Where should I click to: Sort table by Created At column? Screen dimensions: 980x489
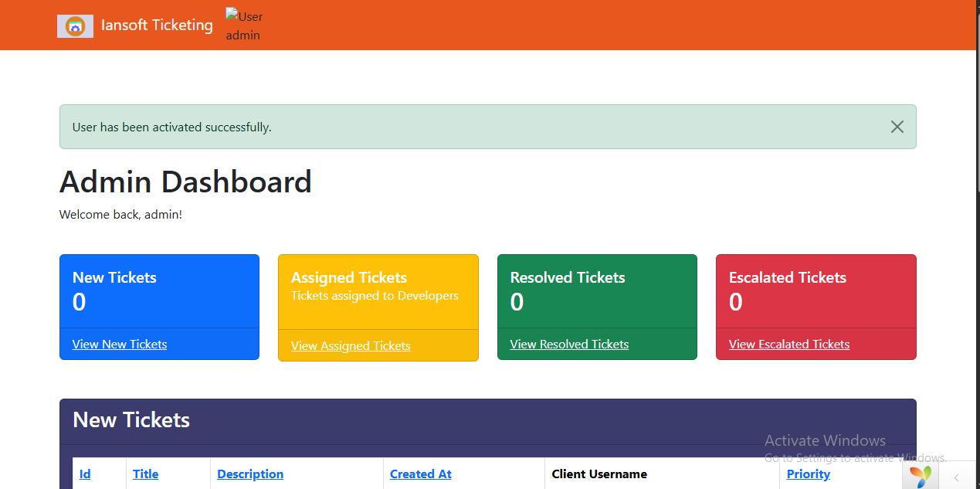point(421,474)
